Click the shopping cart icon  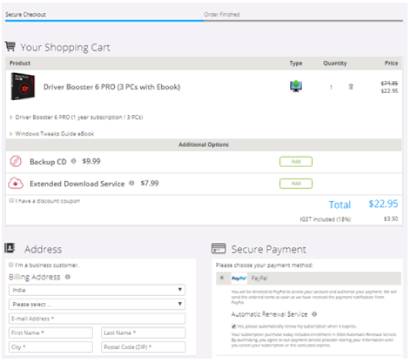pos(10,46)
